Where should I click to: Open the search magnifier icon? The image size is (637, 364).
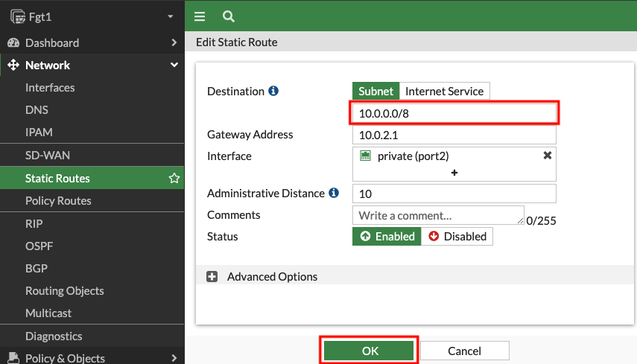coord(228,16)
